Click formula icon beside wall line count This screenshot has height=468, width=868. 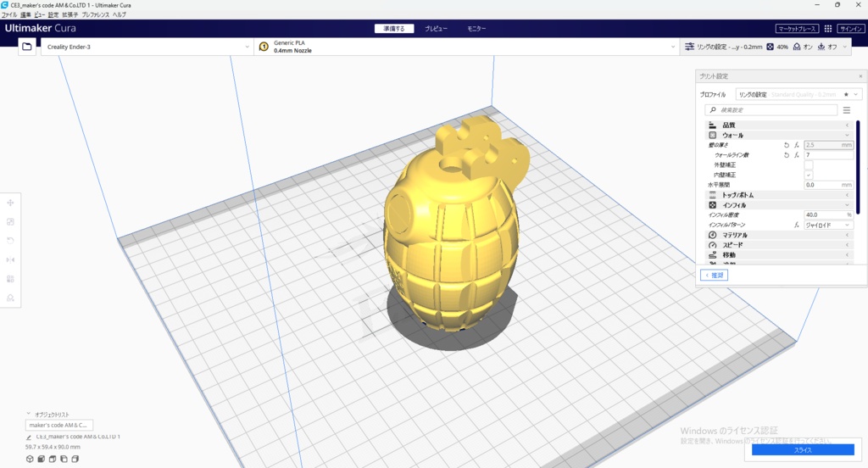click(x=797, y=155)
